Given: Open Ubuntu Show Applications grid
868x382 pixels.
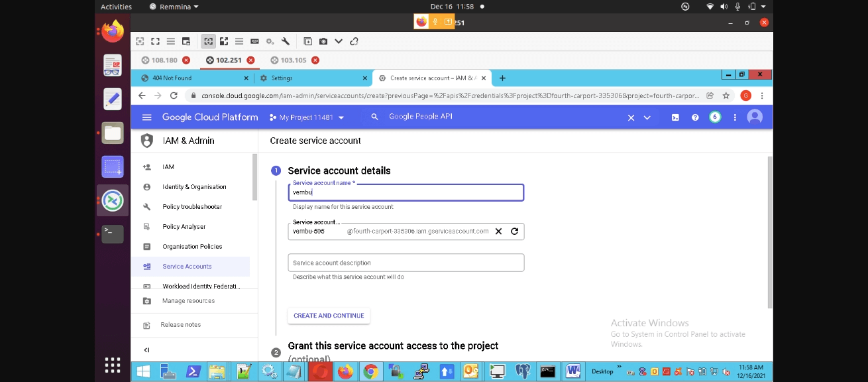Looking at the screenshot, I should (113, 365).
